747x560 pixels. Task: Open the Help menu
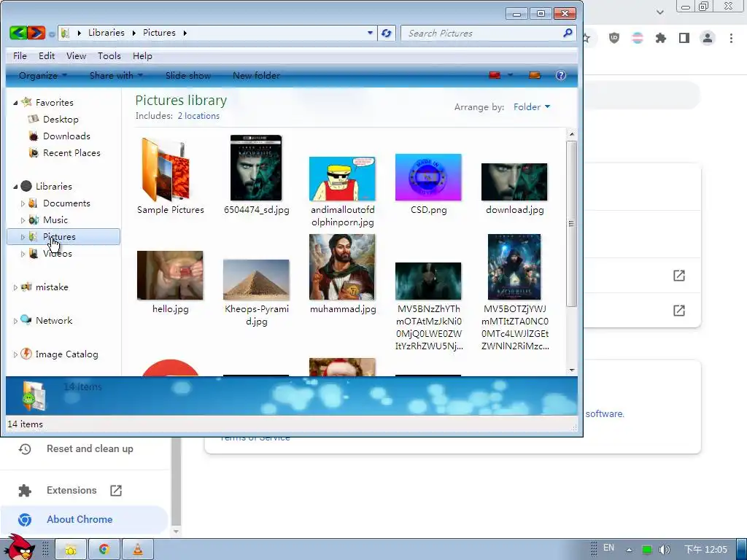(142, 55)
